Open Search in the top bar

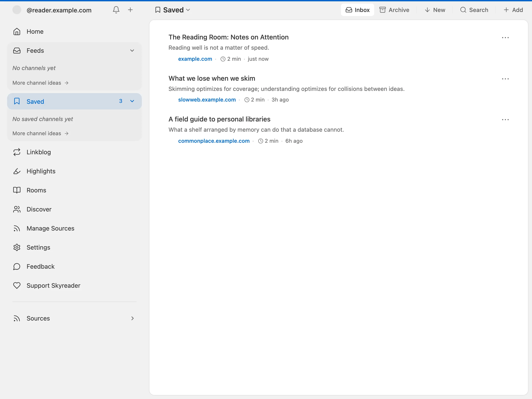474,10
